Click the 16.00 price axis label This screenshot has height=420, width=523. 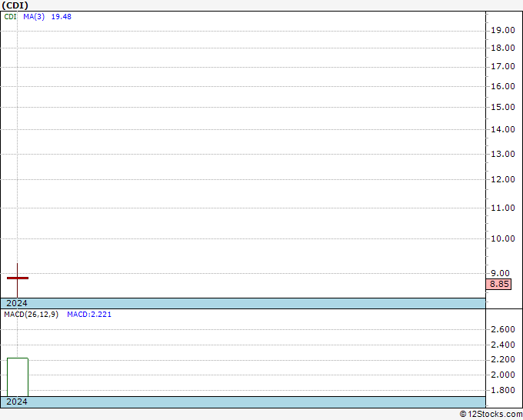(503, 86)
